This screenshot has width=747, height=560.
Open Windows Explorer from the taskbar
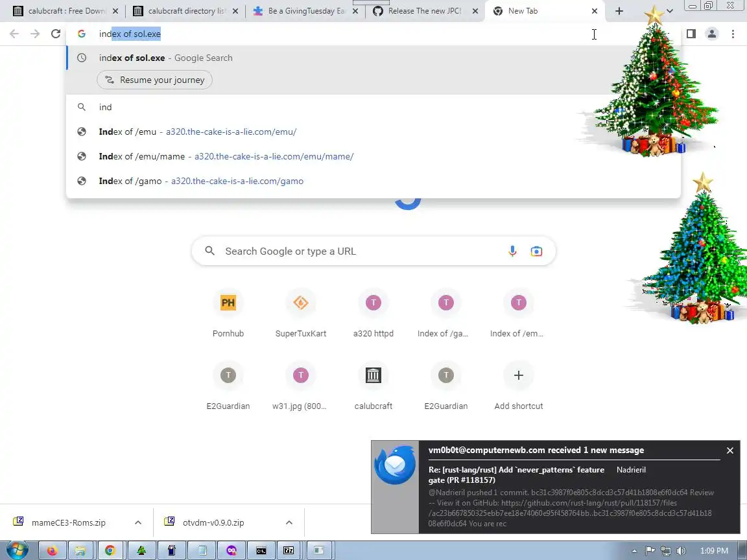(81, 550)
